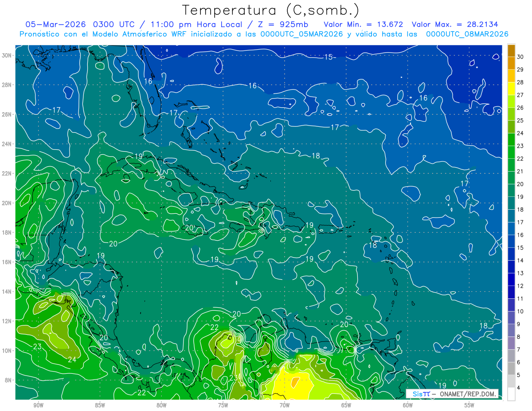Click the 26N latitude axis label

coord(7,114)
